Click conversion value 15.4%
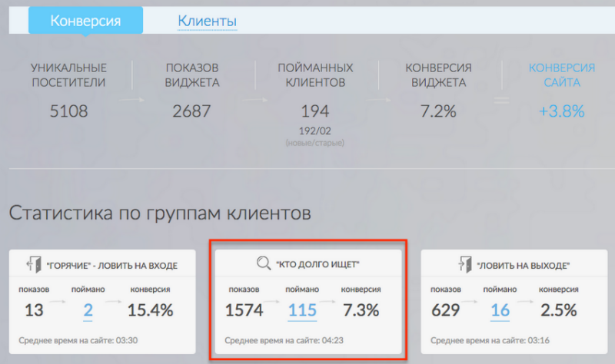The image size is (615, 364). [x=150, y=310]
